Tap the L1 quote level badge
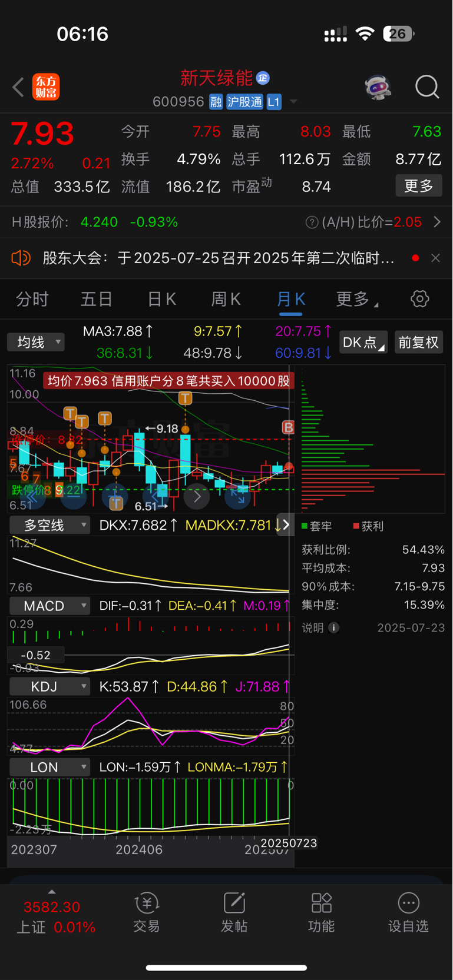Viewport: 453px width, 980px height. [x=274, y=102]
